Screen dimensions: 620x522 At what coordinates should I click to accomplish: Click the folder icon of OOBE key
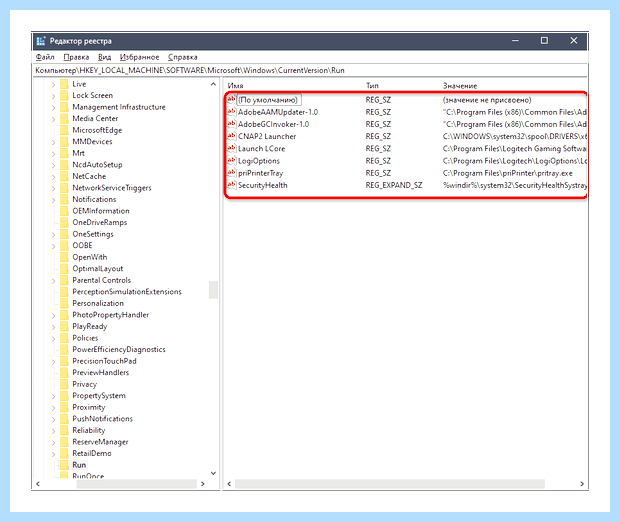pyautogui.click(x=64, y=245)
